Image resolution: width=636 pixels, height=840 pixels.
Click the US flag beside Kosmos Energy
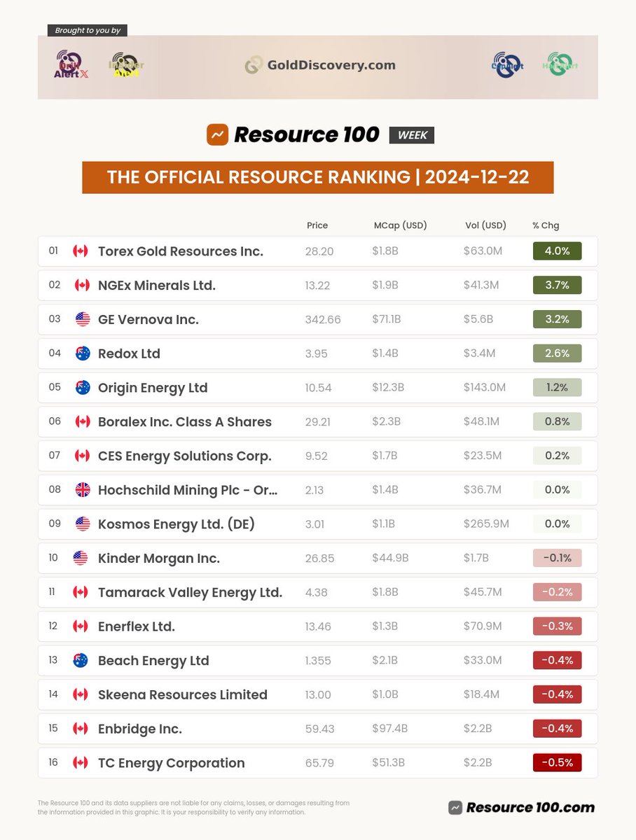point(83,524)
